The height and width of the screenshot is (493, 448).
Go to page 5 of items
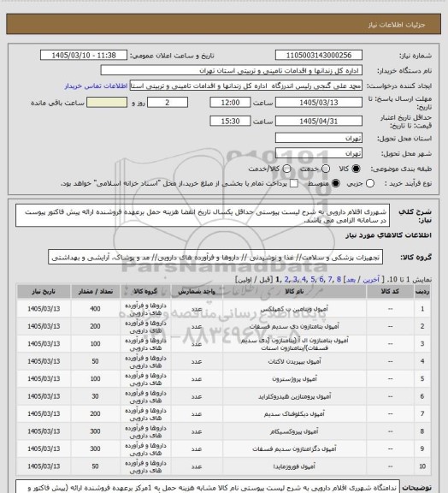pos(313,279)
